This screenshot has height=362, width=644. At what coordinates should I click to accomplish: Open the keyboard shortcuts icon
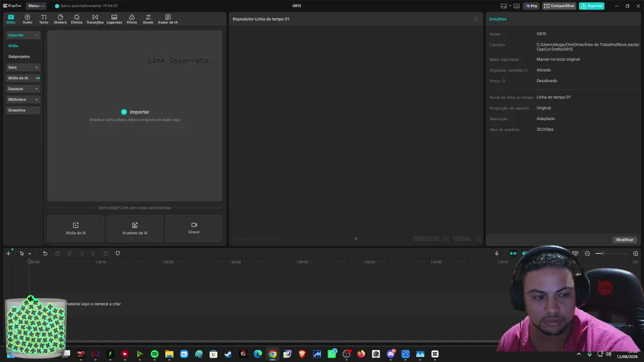517,6
